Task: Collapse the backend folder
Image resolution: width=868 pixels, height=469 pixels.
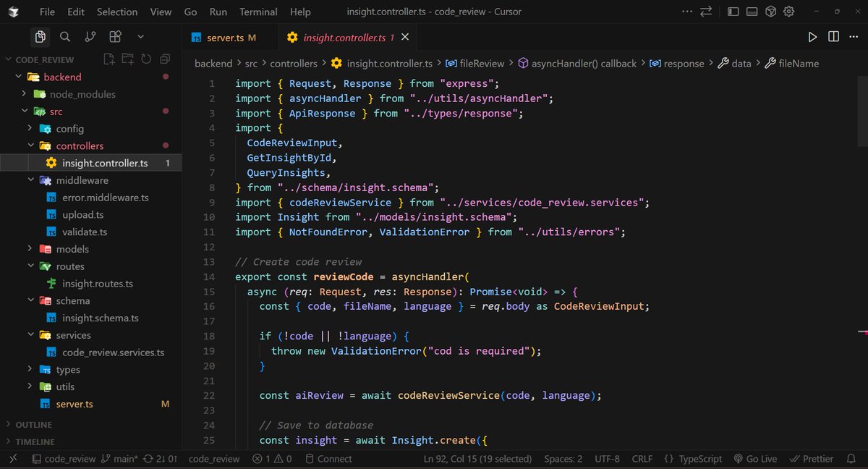Action: (x=61, y=77)
